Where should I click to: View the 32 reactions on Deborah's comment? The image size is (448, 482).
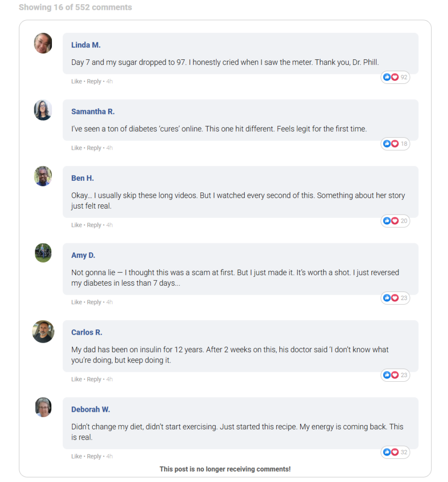click(395, 452)
